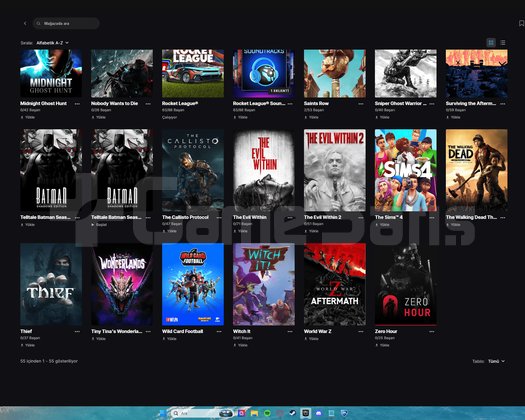
Task: Open three-dot menu for World War Z
Action: pos(361,332)
